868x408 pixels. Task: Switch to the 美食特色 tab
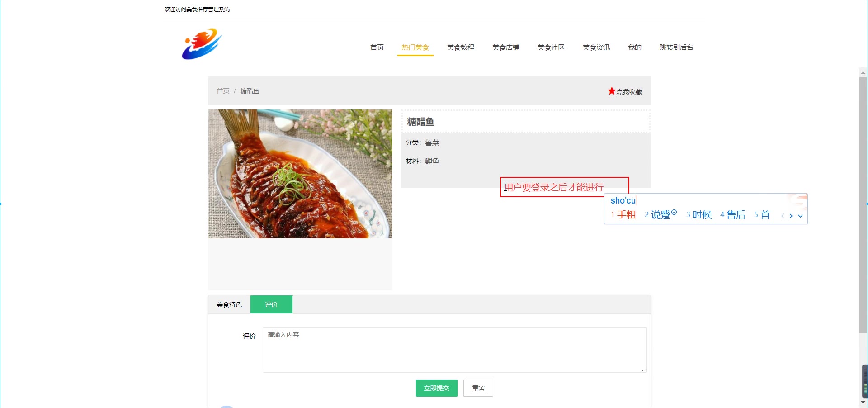(x=229, y=304)
